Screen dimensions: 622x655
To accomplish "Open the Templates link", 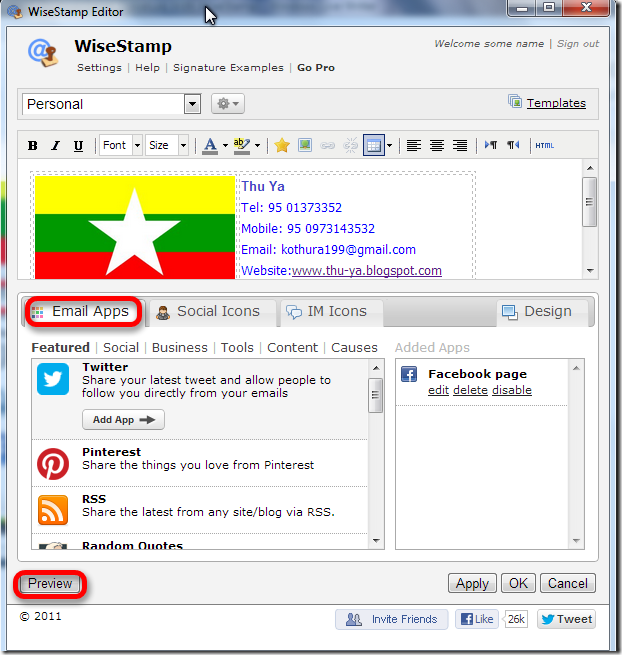I will pos(556,103).
